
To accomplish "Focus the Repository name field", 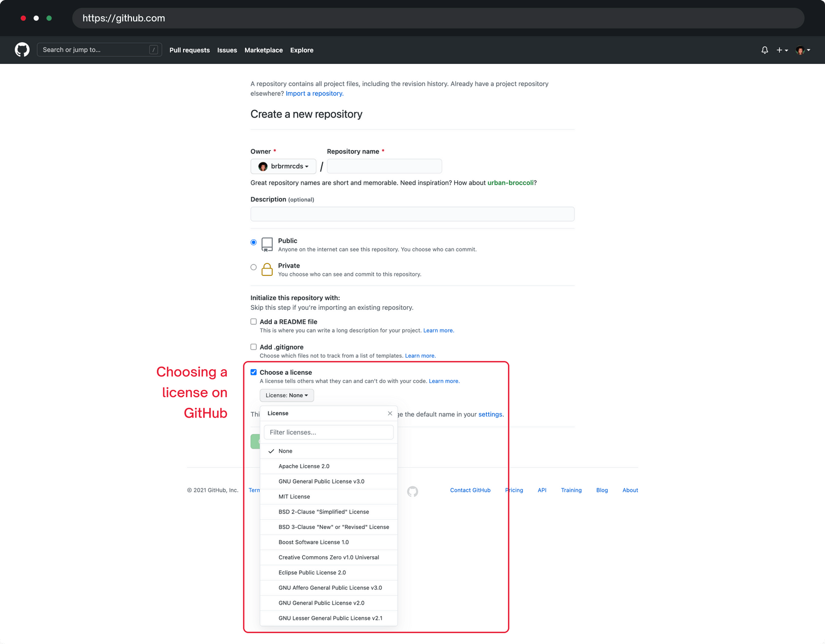I will (x=384, y=167).
